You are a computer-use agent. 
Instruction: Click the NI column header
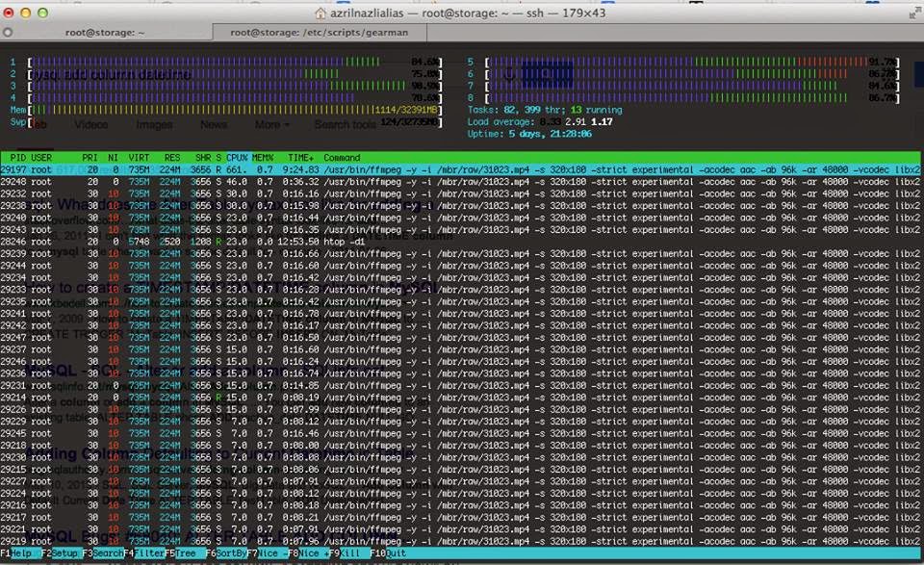(x=113, y=158)
